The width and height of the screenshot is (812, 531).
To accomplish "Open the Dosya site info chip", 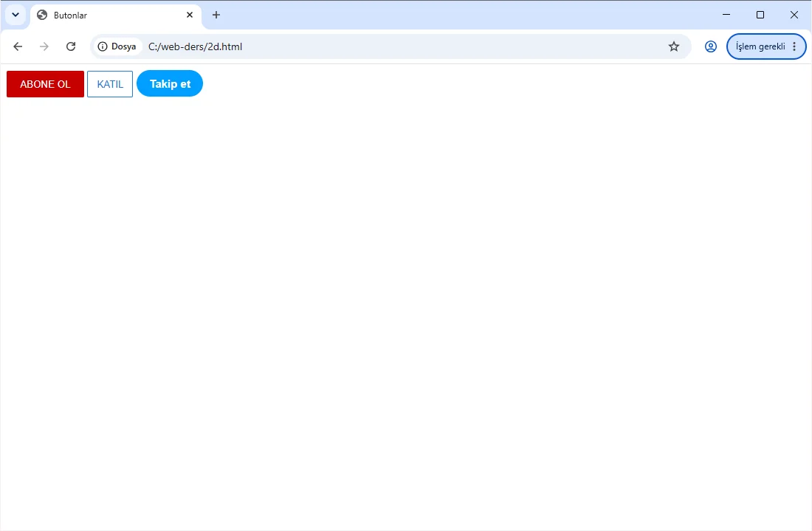I will [117, 46].
